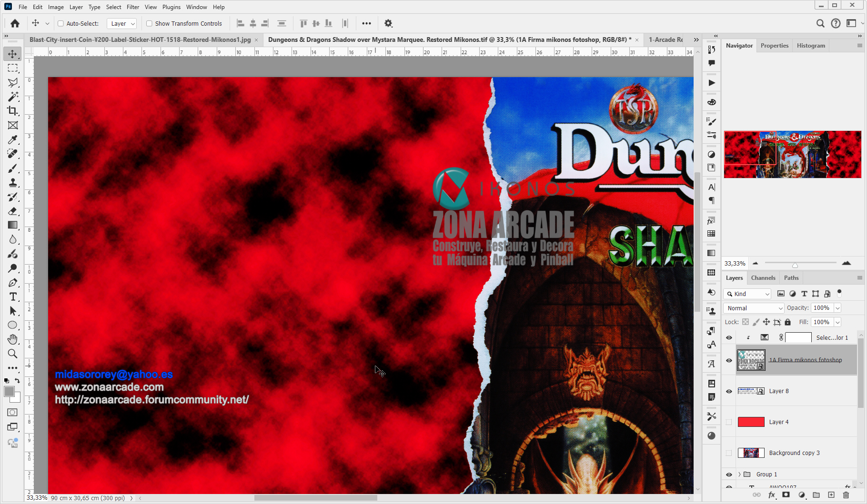Enable the Auto-Select checkbox
Viewport: 867px width, 504px height.
click(x=60, y=23)
